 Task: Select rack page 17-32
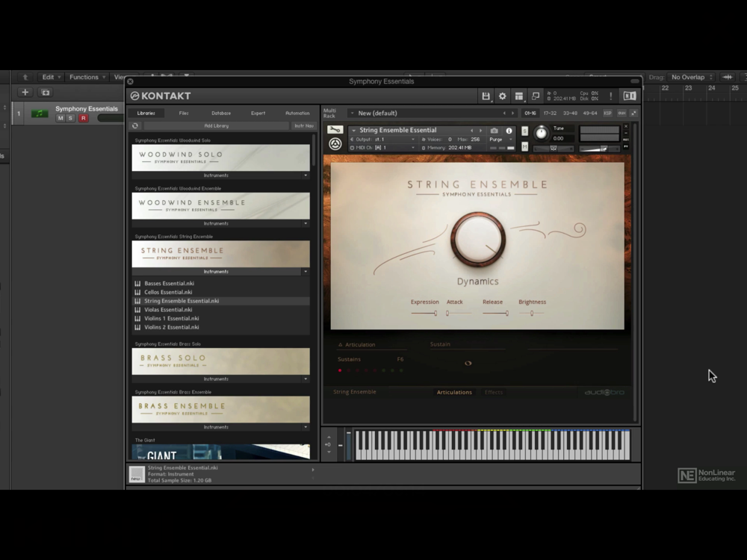[x=551, y=113]
